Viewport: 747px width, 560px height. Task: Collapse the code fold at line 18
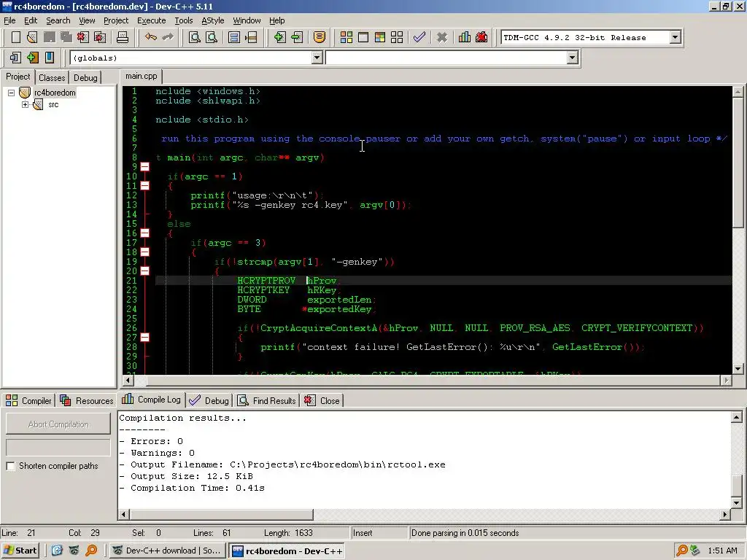(145, 252)
